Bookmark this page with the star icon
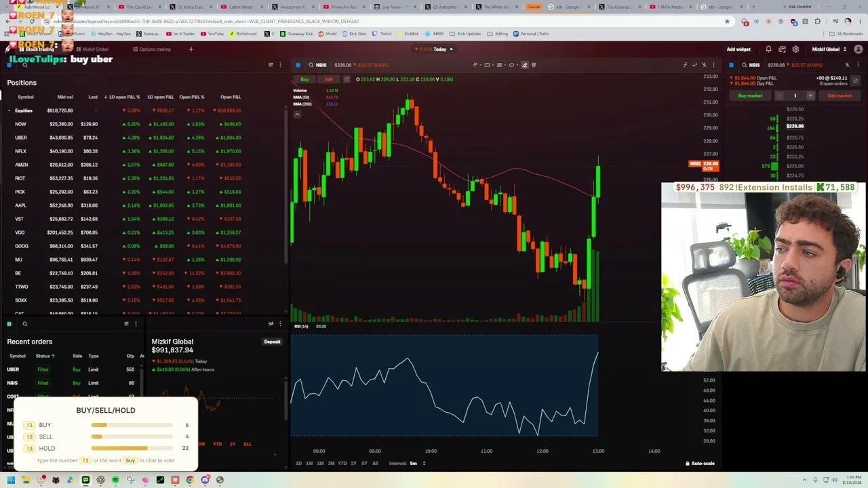 coord(727,21)
